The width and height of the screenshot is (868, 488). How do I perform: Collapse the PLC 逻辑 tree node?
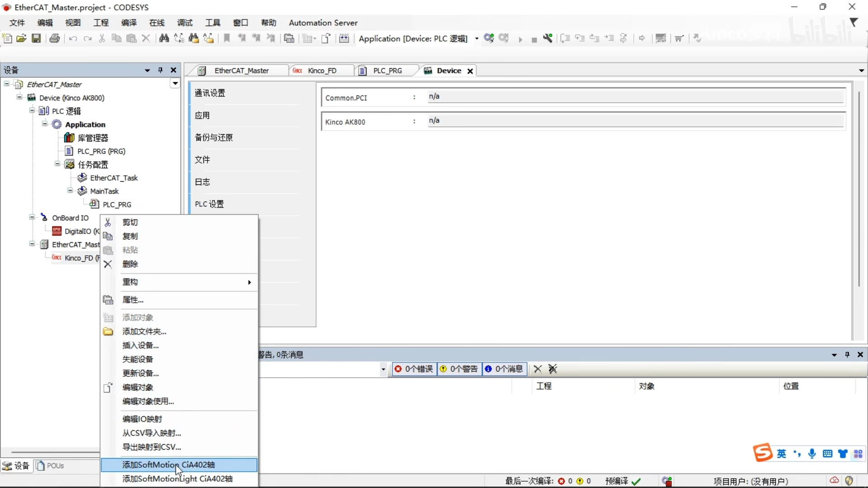click(x=32, y=110)
